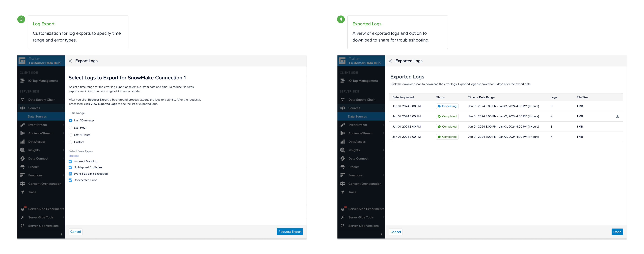Click Tealium logo above Export Logs sidebar

(22, 61)
